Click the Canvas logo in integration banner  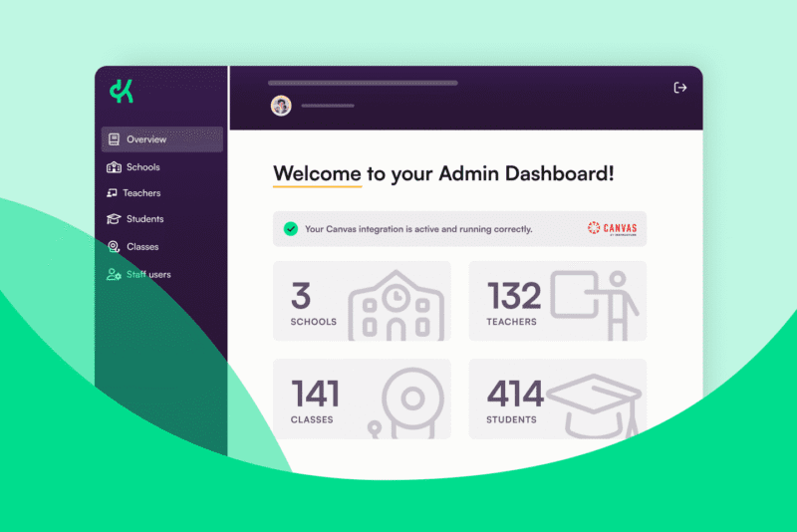(x=612, y=229)
